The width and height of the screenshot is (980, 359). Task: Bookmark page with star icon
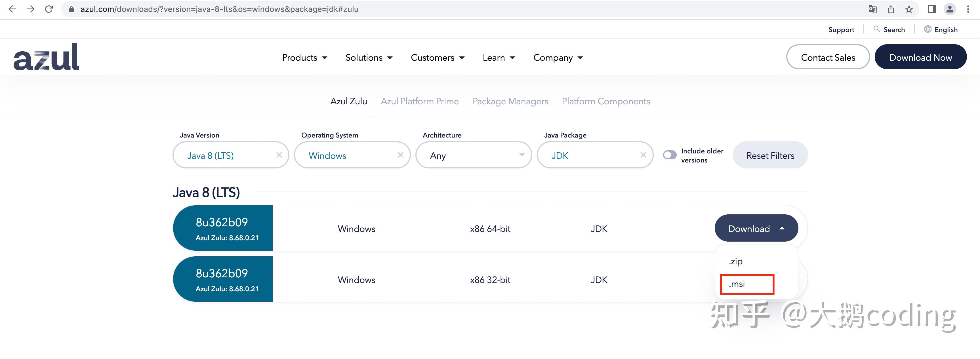pyautogui.click(x=909, y=9)
